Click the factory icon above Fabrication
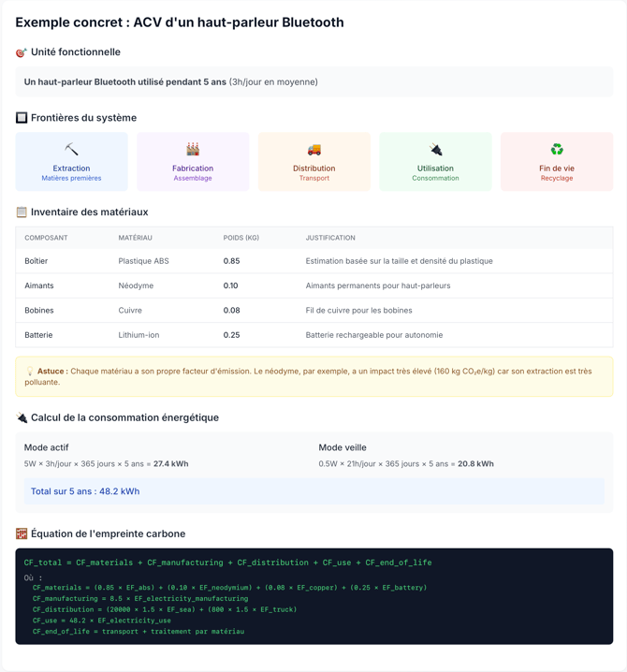The image size is (627, 672). coord(193,150)
